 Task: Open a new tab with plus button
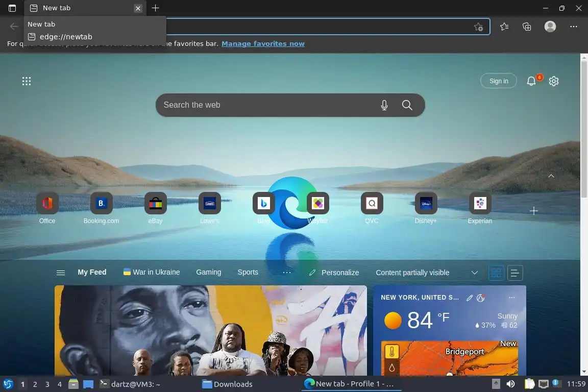155,8
